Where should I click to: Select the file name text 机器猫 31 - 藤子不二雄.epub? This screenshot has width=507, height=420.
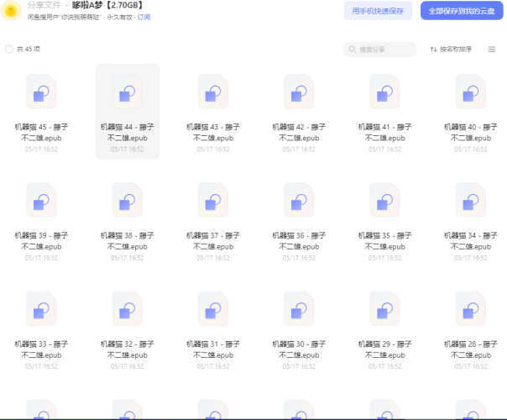pyautogui.click(x=213, y=349)
